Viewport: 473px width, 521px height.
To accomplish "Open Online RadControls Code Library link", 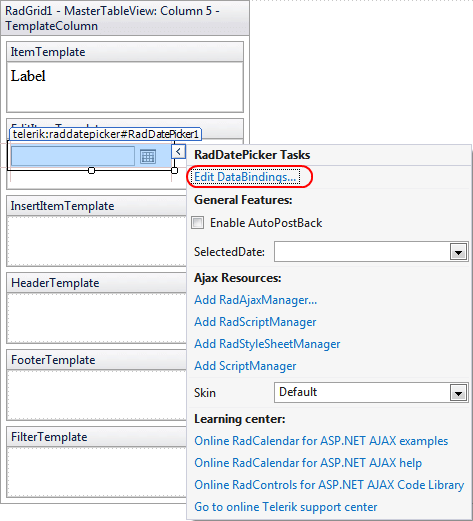I will point(329,485).
